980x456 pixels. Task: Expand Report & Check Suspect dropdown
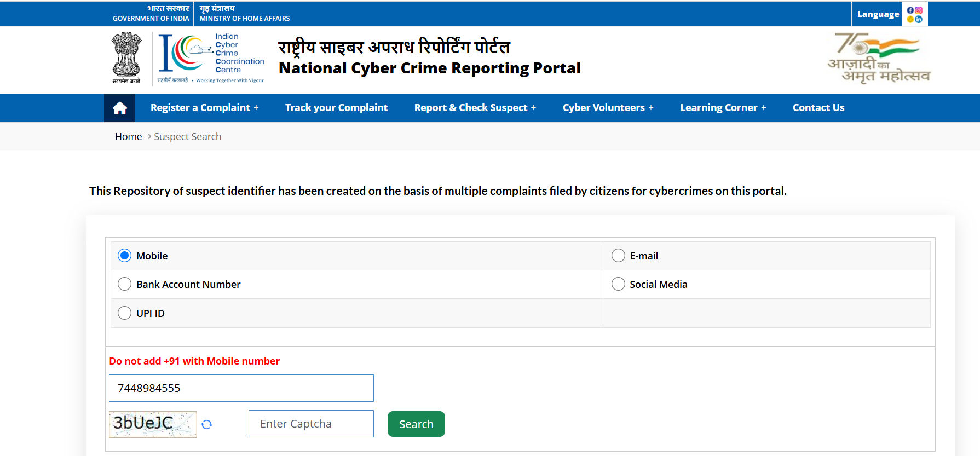tap(475, 108)
